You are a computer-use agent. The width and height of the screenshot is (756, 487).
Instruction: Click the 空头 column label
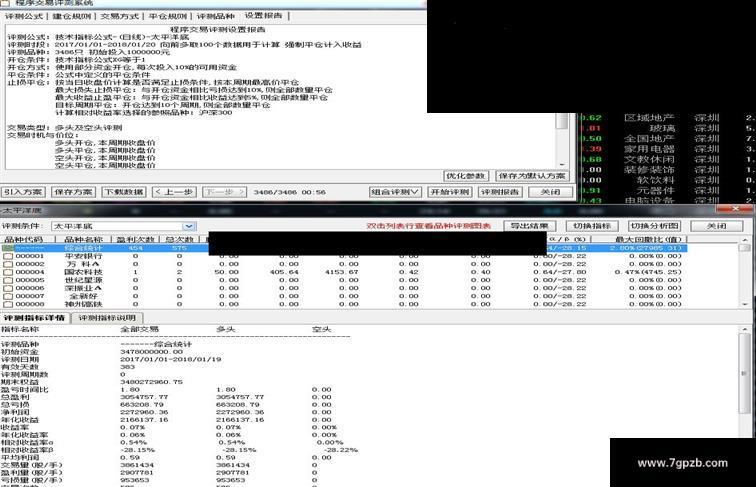322,329
